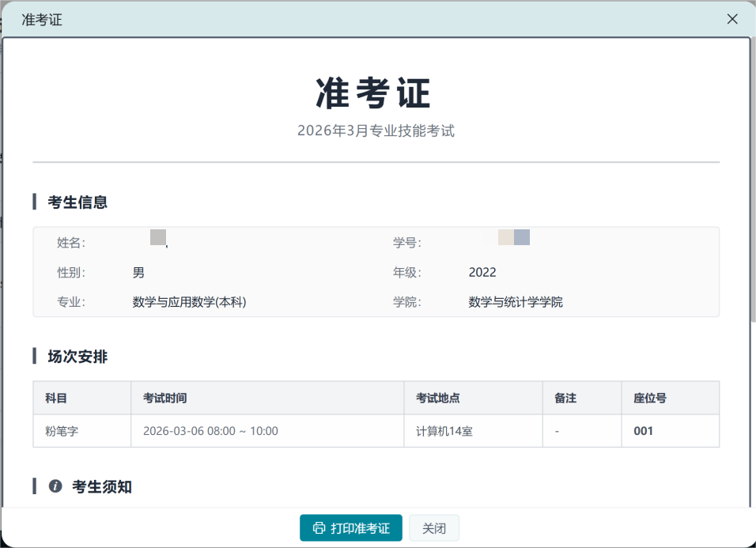Click the dialog's vertical scrollbar thumb

753,181
